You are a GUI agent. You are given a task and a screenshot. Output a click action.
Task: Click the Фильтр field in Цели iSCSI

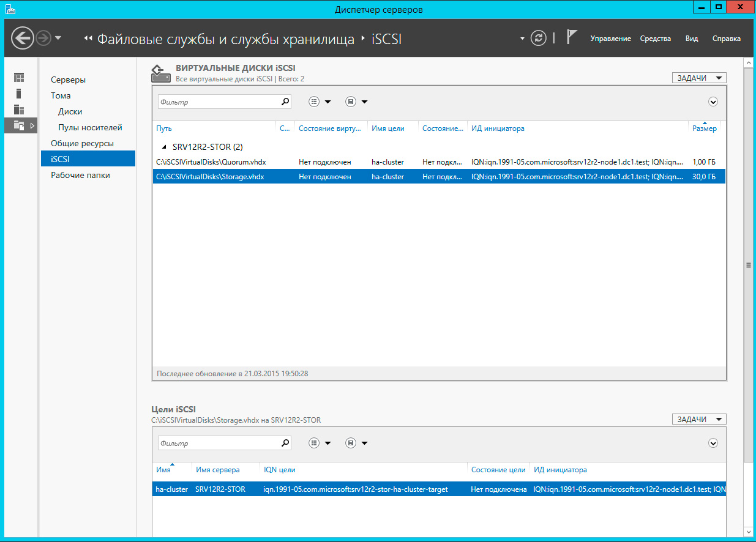point(219,444)
